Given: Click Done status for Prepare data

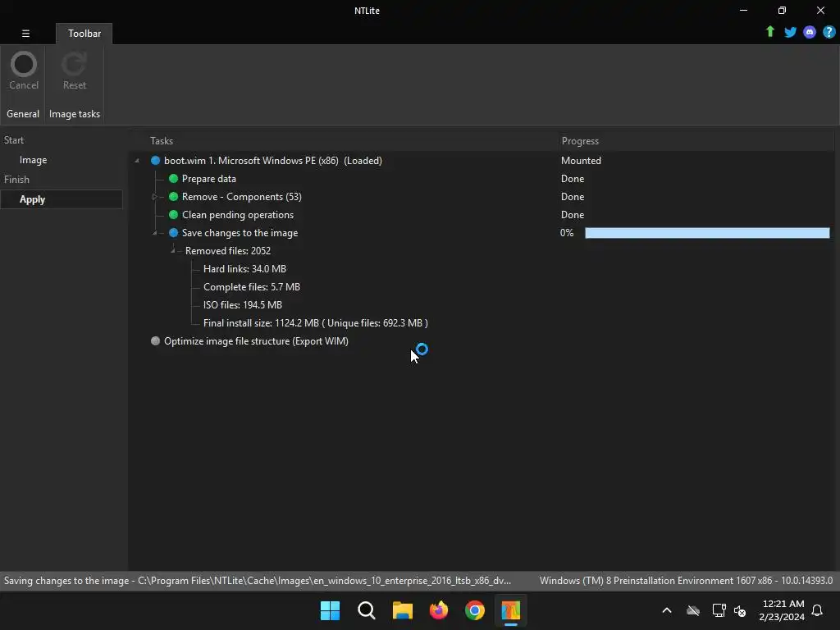Looking at the screenshot, I should click(572, 178).
